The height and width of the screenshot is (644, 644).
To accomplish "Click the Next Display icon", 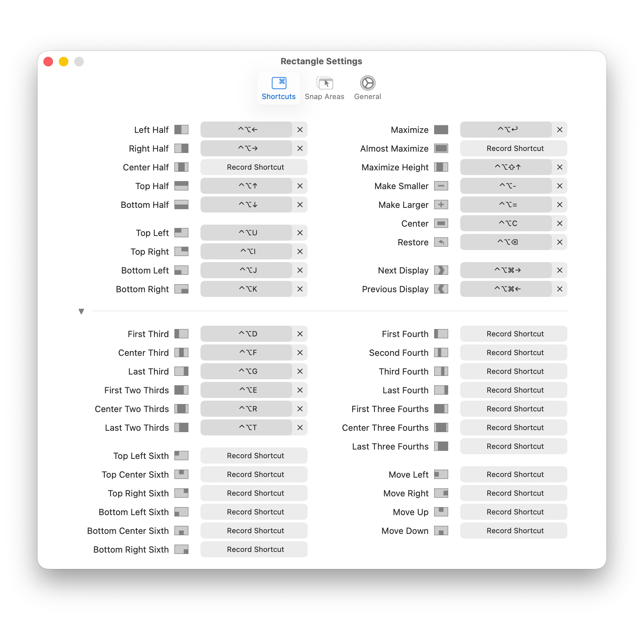I will (441, 270).
